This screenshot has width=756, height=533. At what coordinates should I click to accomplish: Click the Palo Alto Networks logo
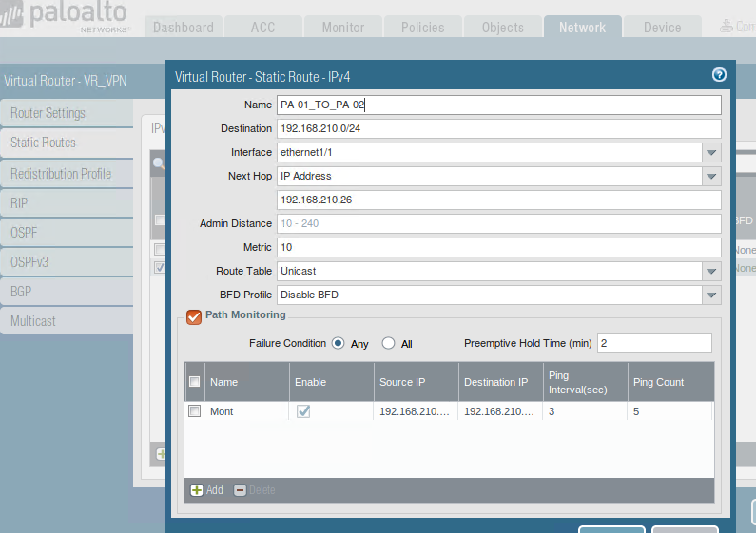coord(65,18)
